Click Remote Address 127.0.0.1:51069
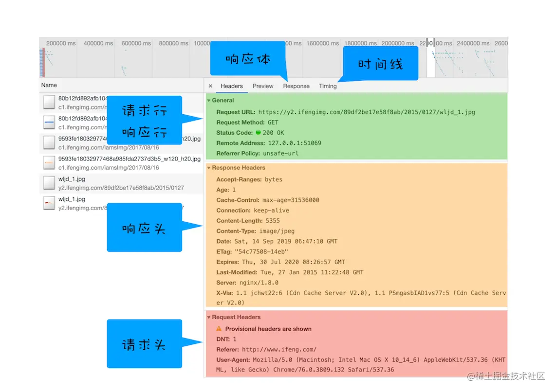 (x=269, y=143)
